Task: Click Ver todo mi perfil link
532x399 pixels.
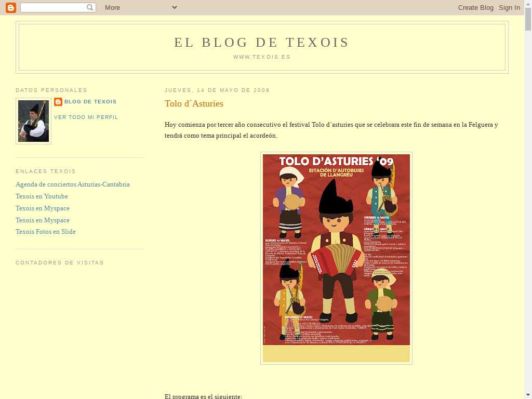Action: click(86, 117)
